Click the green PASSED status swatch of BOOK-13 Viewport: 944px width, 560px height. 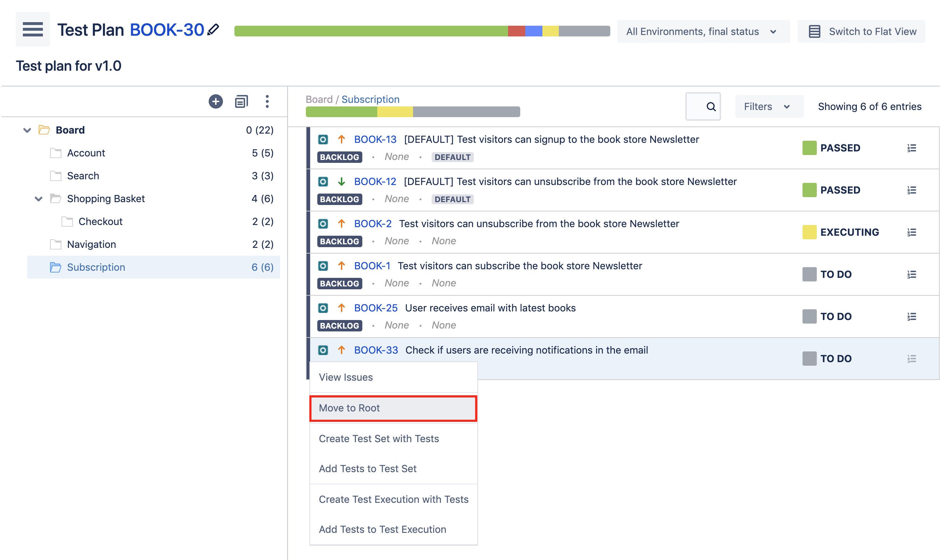pos(809,148)
